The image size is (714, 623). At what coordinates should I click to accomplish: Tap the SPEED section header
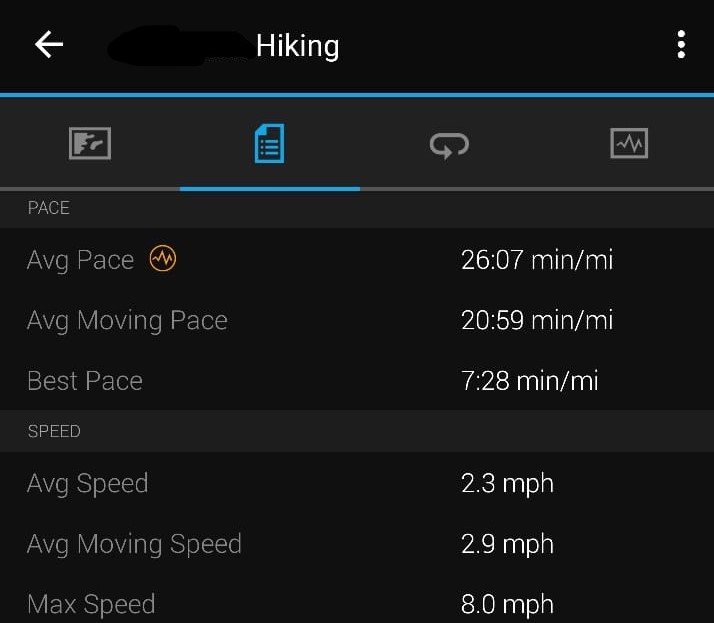pyautogui.click(x=54, y=431)
